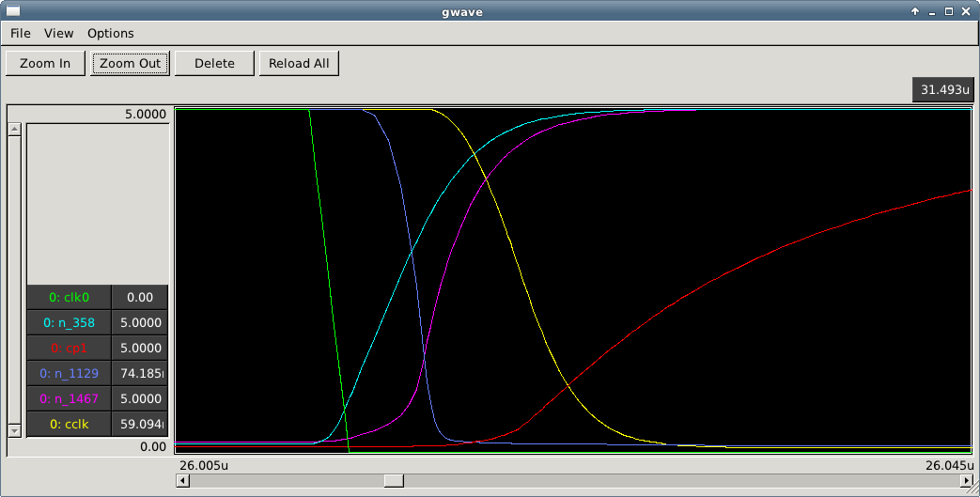
Task: Open the File menu
Action: coord(21,33)
